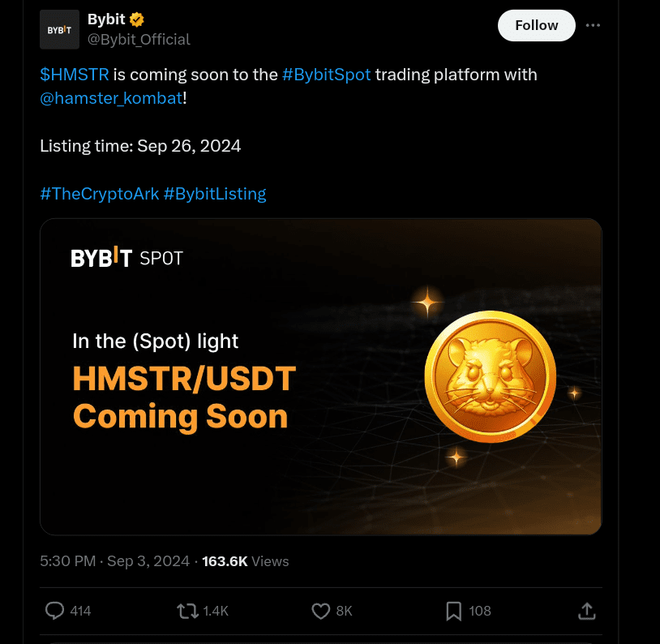Bookmark the tweet using the bookmark icon
Viewport: 660px width, 644px height.
pos(453,611)
